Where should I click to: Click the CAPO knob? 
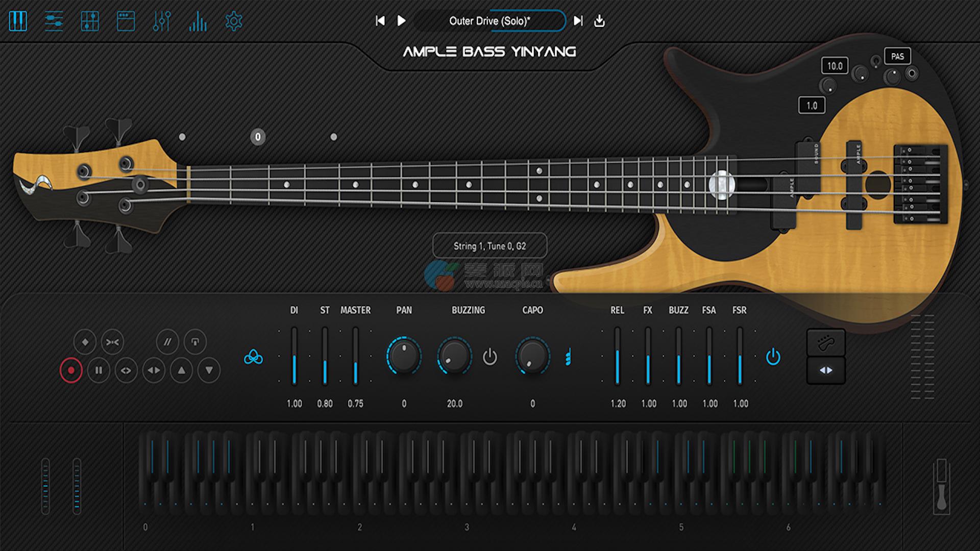point(533,356)
